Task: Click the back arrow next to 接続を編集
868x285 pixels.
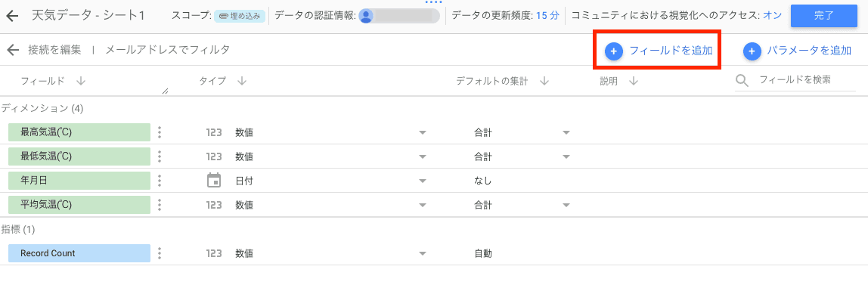Action: [14, 50]
